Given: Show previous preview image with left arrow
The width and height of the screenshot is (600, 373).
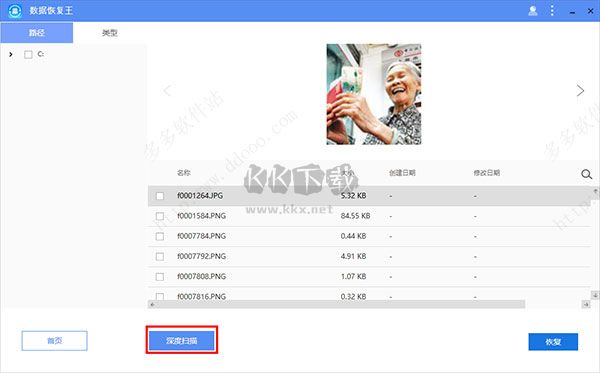Looking at the screenshot, I should 167,91.
